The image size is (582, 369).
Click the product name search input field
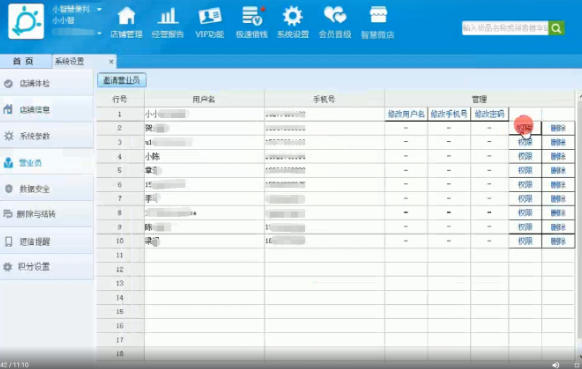coord(505,28)
